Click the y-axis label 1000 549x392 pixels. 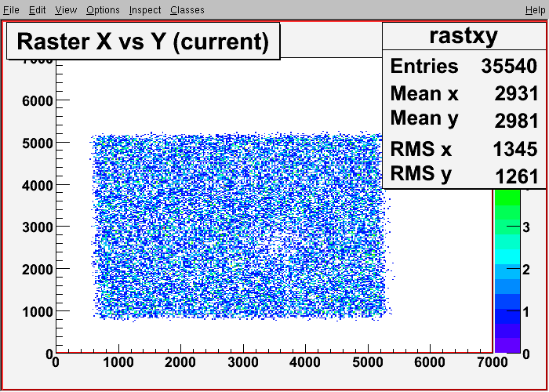pyautogui.click(x=37, y=311)
